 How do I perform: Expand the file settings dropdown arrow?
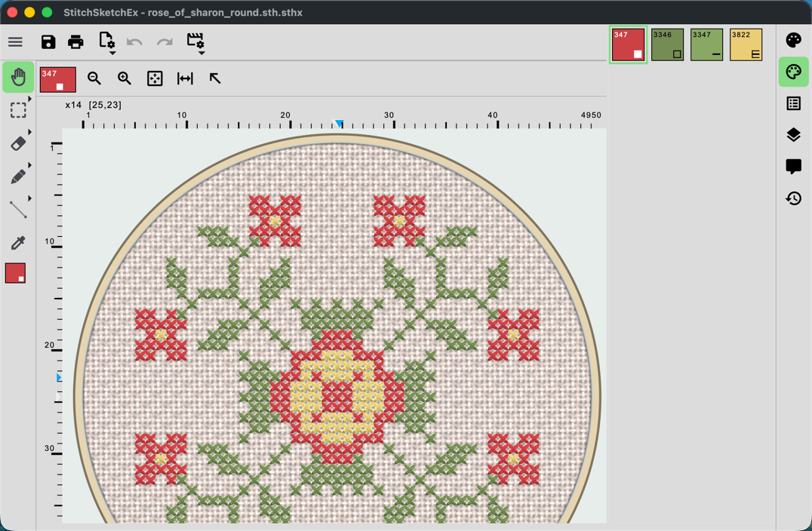(112, 53)
